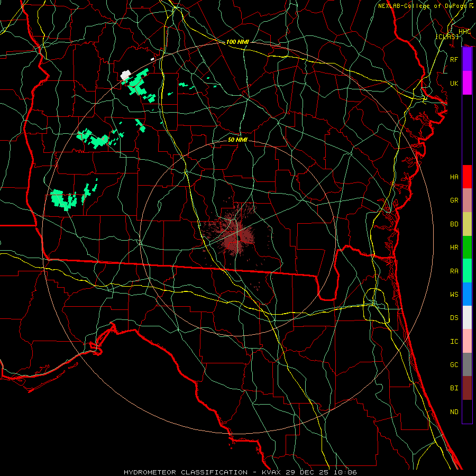Image resolution: width=476 pixels, height=476 pixels.
Task: Click the black ND legend color swatch
Action: 467,411
